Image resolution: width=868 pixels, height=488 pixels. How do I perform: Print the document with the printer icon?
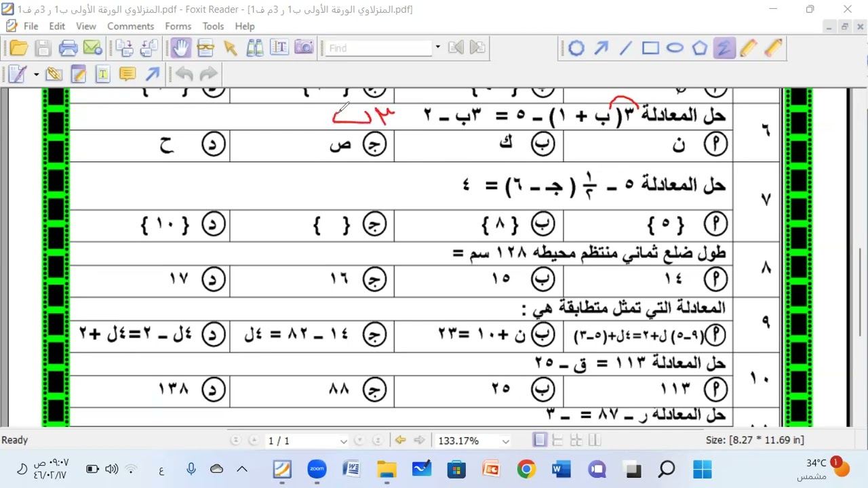tap(68, 48)
